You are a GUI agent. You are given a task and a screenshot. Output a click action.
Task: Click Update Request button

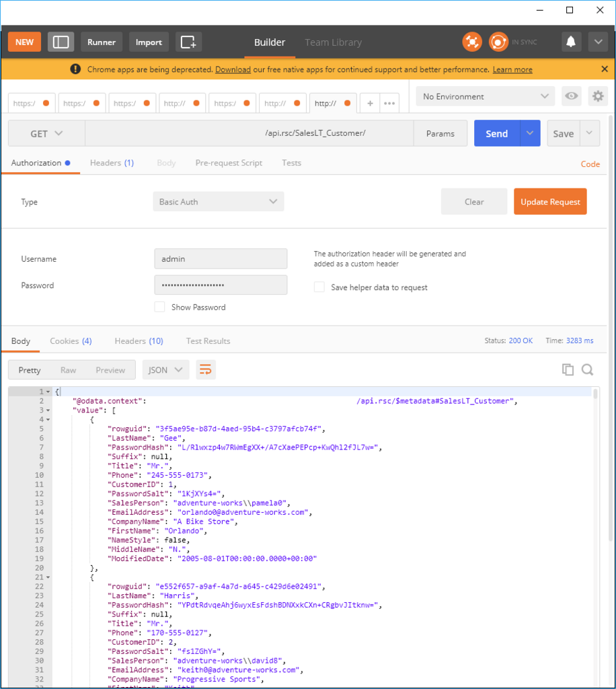click(x=550, y=202)
